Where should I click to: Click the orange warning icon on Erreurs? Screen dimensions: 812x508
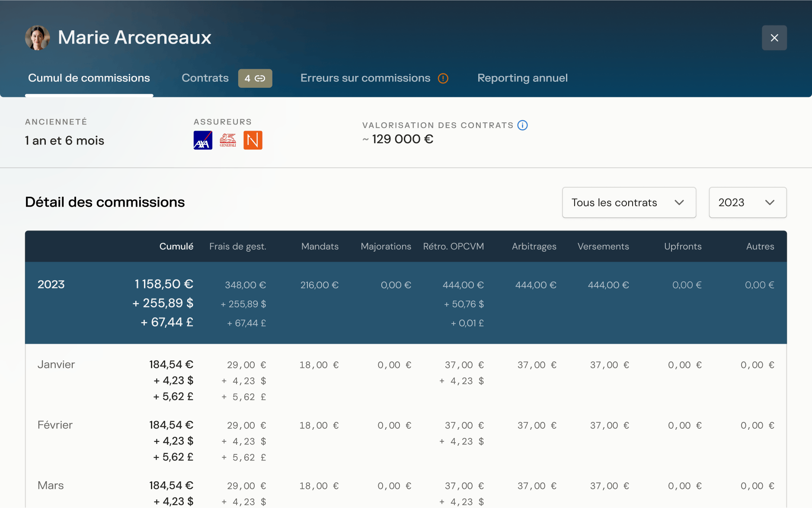pyautogui.click(x=443, y=78)
